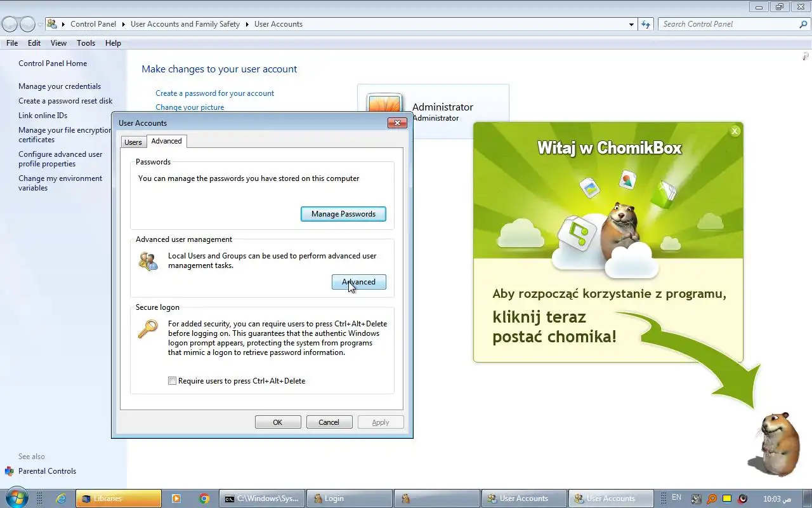Click the Control Panel address bar icon
812x508 pixels.
point(52,24)
